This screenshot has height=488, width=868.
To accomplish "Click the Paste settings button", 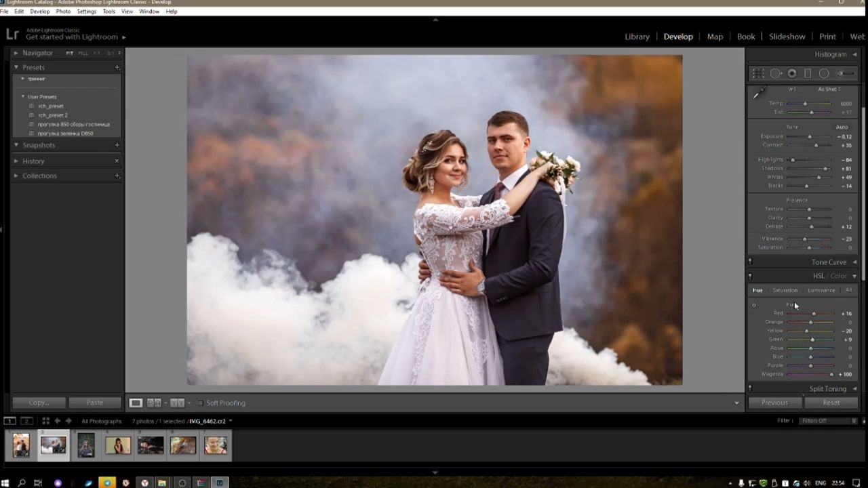I will (95, 403).
